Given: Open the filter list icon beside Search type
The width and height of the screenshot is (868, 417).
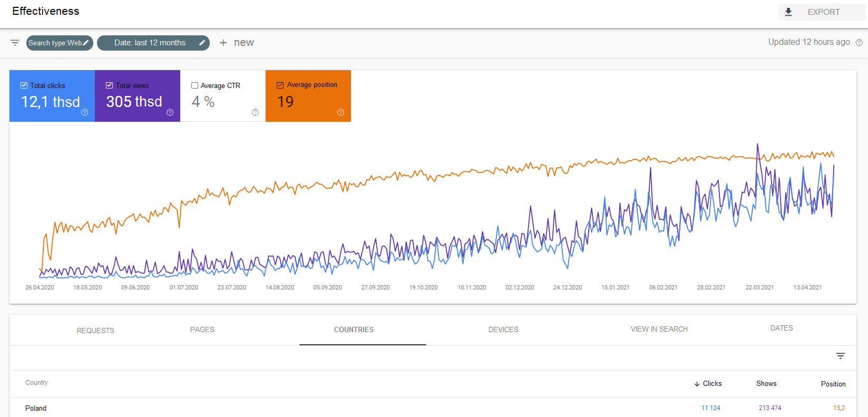Looking at the screenshot, I should pos(15,43).
